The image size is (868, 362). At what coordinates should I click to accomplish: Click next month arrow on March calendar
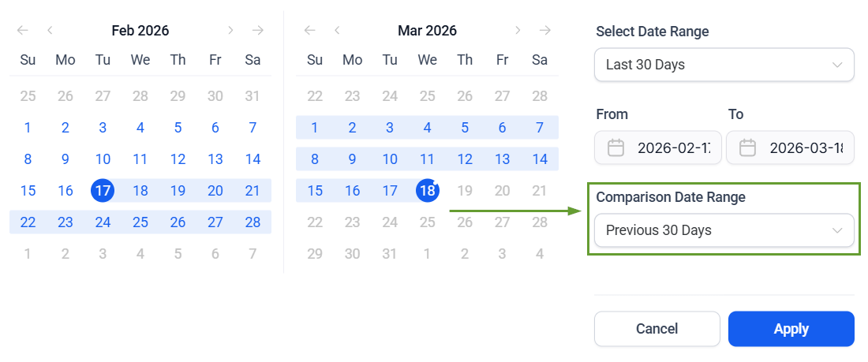click(518, 31)
